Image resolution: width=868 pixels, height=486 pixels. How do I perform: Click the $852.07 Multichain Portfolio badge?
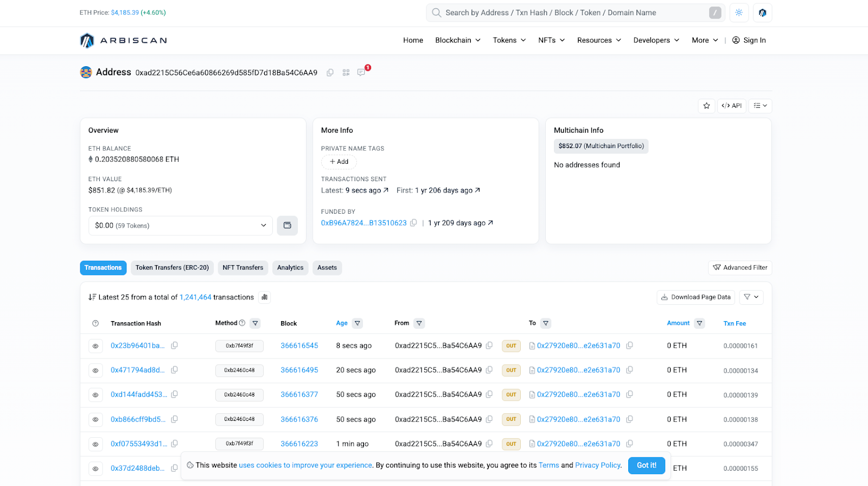pyautogui.click(x=601, y=146)
